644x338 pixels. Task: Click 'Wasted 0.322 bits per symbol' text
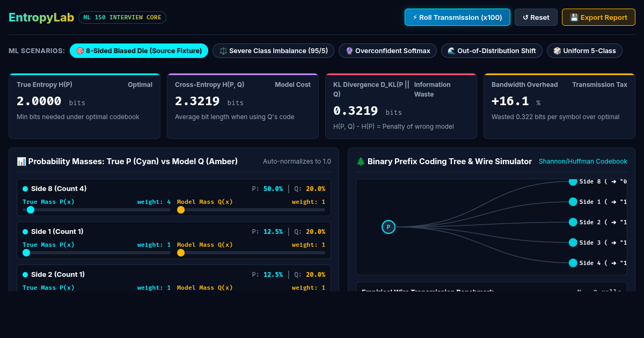555,117
